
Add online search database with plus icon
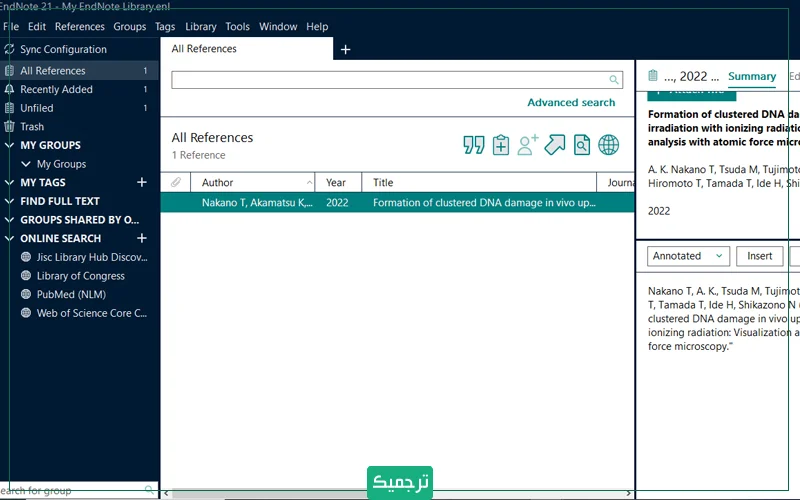point(142,238)
